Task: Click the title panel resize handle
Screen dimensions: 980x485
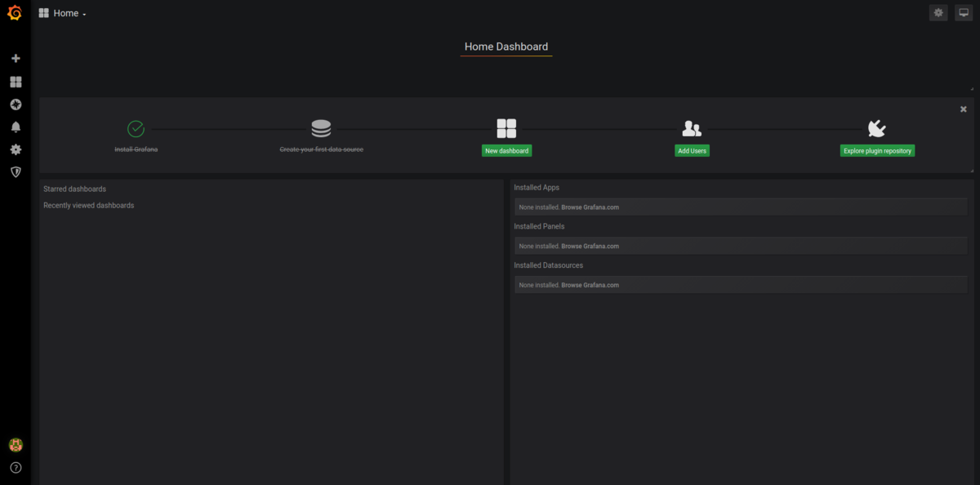Action: pos(971,88)
